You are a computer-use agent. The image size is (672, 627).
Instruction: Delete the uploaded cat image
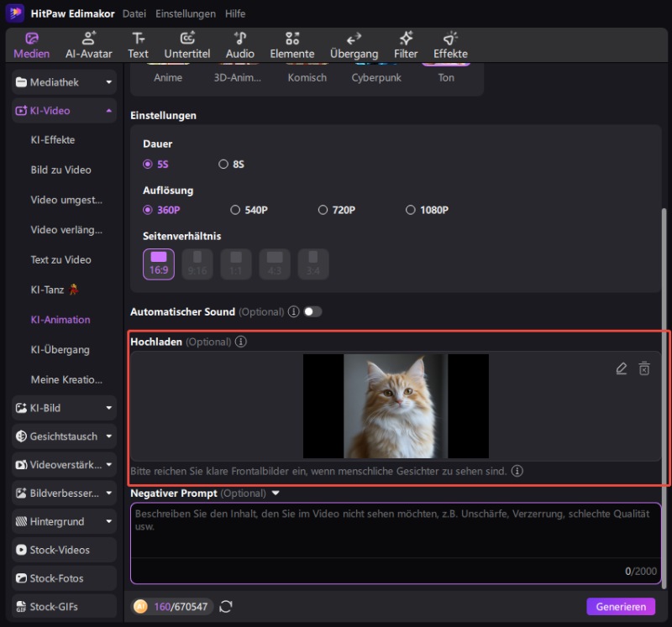[x=643, y=368]
